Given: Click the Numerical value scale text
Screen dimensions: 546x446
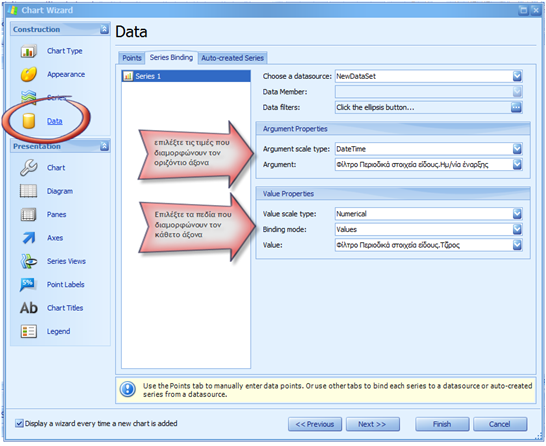Looking at the screenshot, I should pos(351,214).
